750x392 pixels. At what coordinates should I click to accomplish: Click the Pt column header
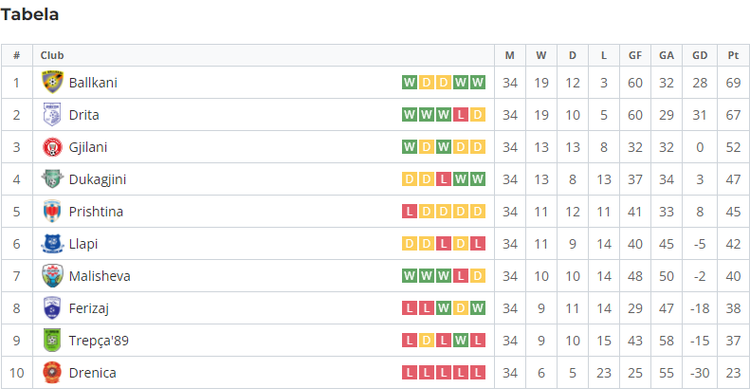click(x=733, y=55)
